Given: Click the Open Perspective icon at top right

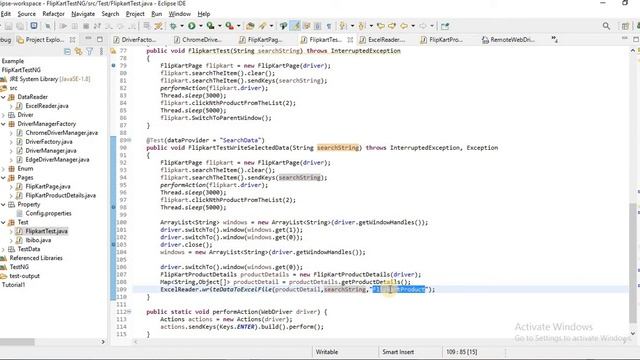Looking at the screenshot, I should pyautogui.click(x=625, y=26).
